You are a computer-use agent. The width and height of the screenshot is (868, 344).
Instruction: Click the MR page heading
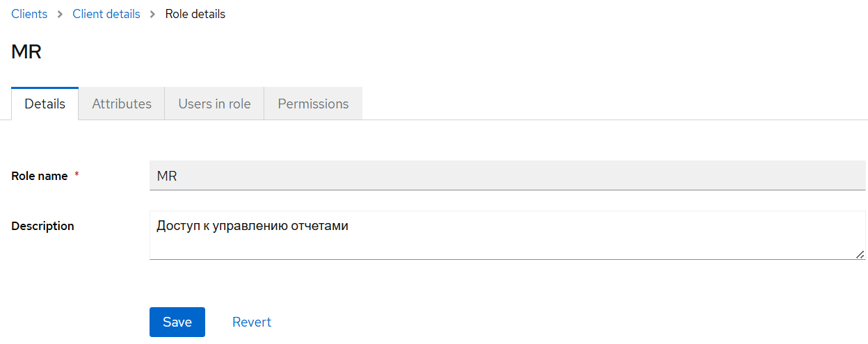pyautogui.click(x=26, y=52)
